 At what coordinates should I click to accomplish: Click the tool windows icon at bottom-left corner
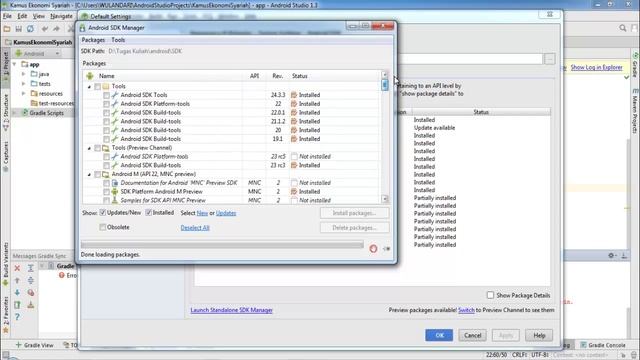[5, 355]
